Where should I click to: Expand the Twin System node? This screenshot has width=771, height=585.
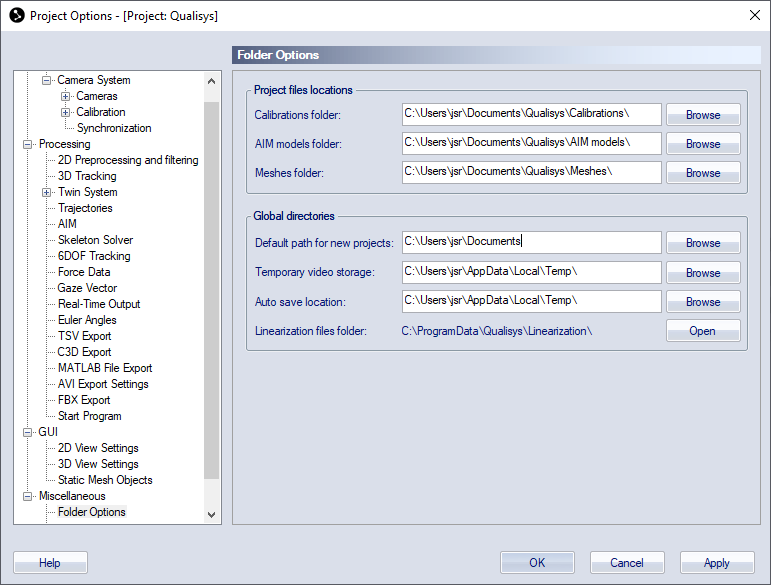[46, 193]
